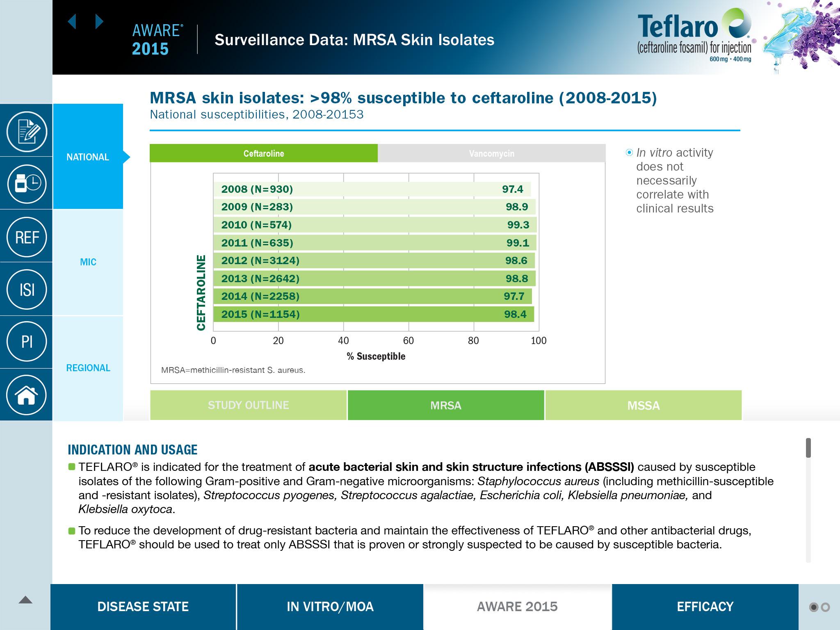This screenshot has width=840, height=630.
Task: Select the Ceftaroline chart tab
Action: (x=263, y=153)
